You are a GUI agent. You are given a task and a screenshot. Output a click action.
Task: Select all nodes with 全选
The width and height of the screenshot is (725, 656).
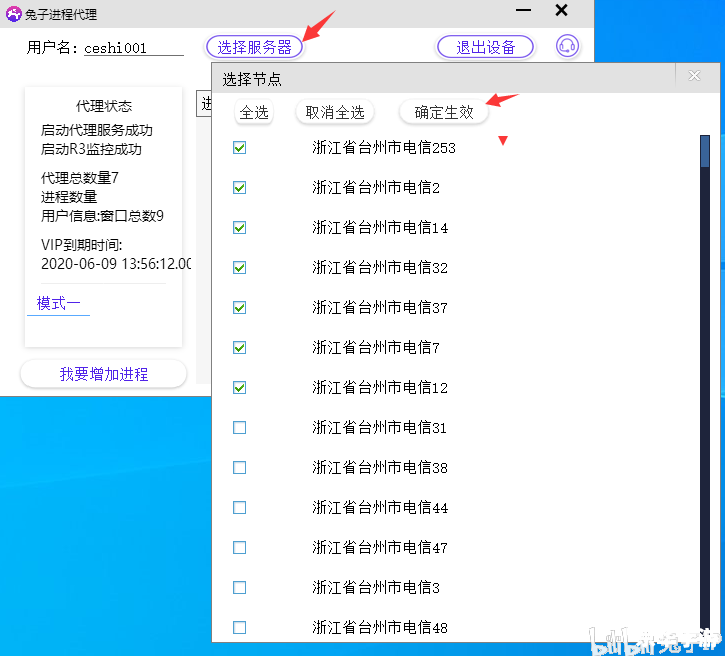[254, 112]
